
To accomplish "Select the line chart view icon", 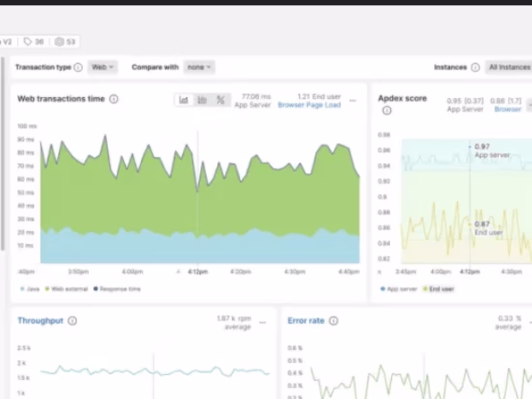I will (x=184, y=100).
